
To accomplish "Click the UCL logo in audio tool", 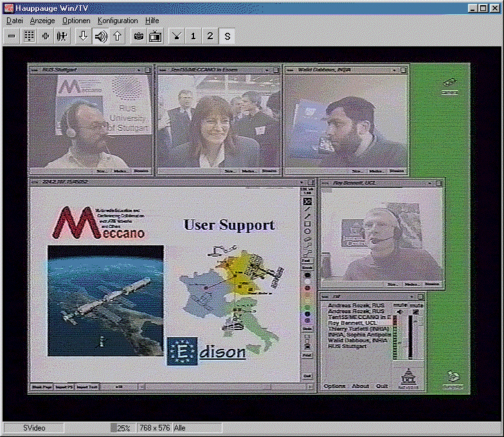I will pos(408,378).
